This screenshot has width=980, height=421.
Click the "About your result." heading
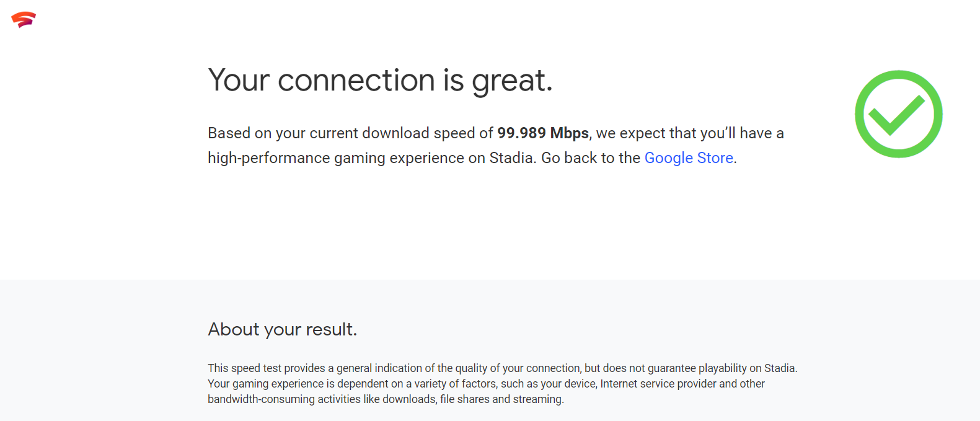[283, 329]
